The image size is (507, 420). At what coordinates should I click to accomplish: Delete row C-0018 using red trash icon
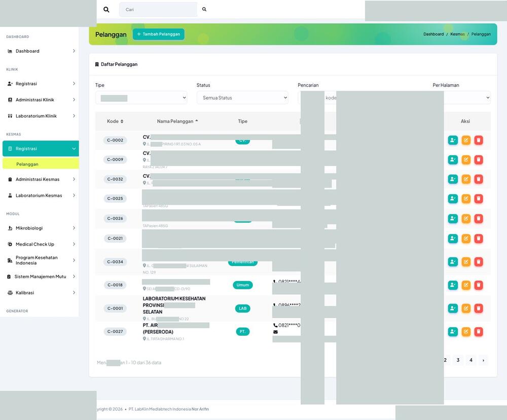[x=479, y=285]
